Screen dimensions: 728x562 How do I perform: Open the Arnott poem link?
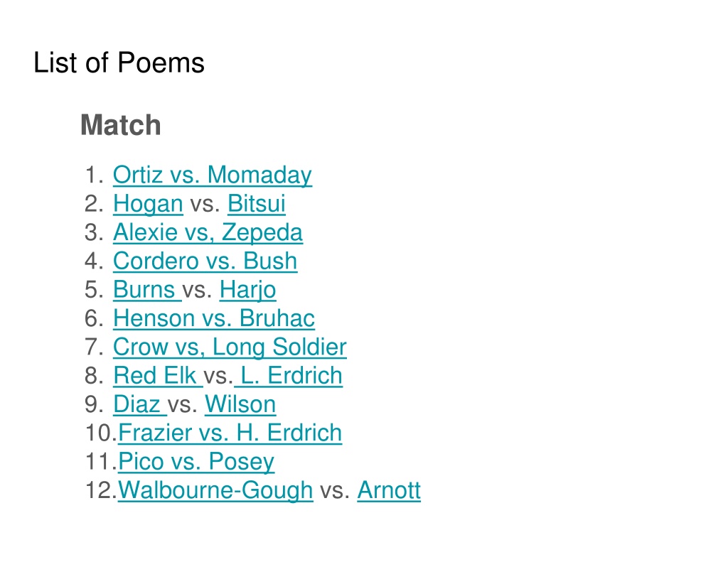[389, 490]
